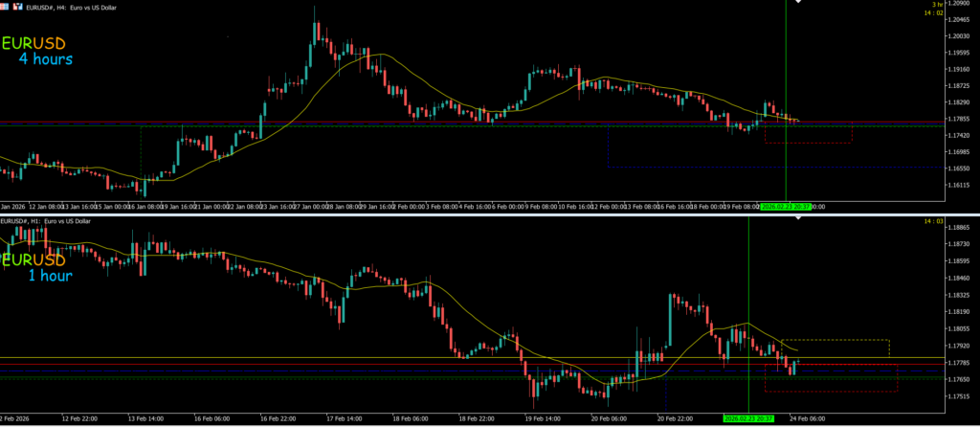980x427 pixels.
Task: Click the '1 hour' label on the bottom chart
Action: (x=50, y=275)
